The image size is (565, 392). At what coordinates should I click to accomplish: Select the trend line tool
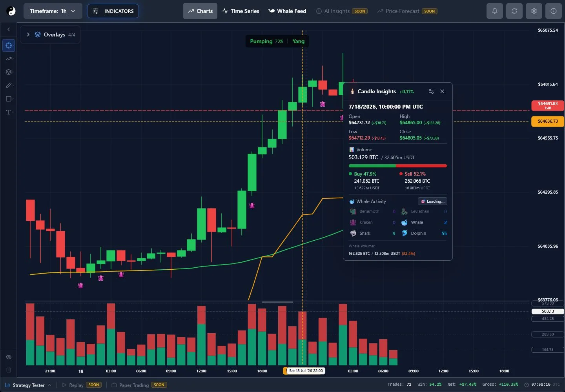[x=9, y=59]
